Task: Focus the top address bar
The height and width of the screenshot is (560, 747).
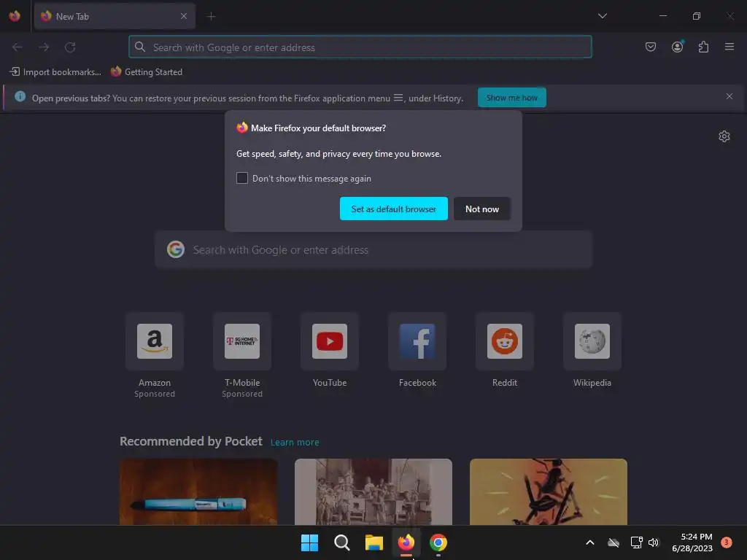Action: (360, 47)
